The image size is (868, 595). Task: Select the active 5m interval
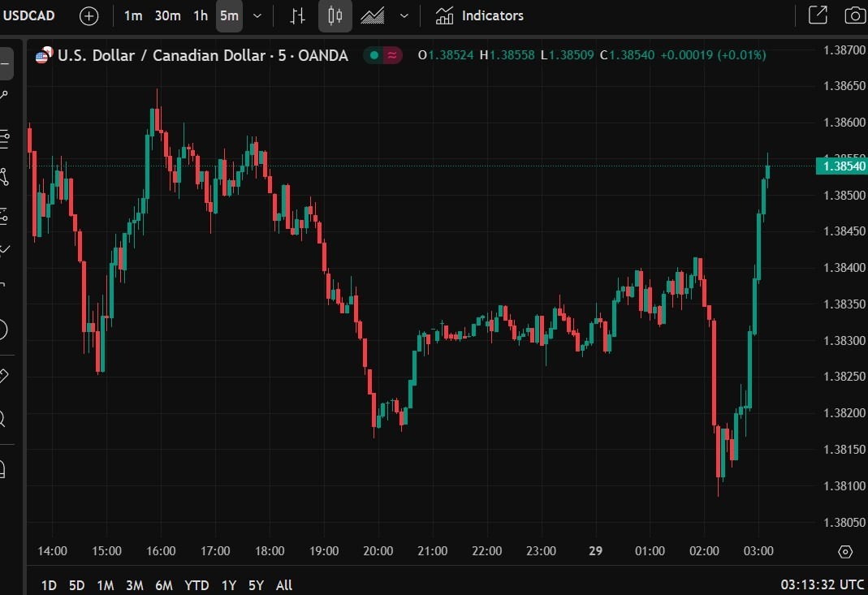[229, 15]
